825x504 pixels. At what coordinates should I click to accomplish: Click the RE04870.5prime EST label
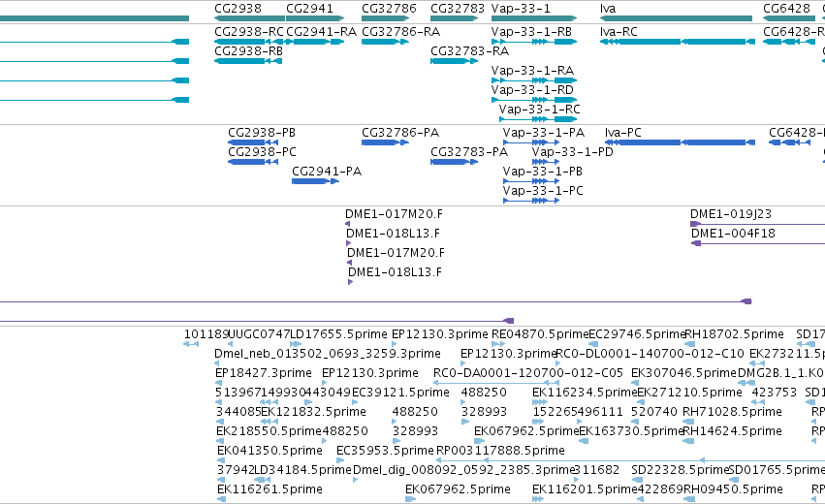pyautogui.click(x=540, y=334)
